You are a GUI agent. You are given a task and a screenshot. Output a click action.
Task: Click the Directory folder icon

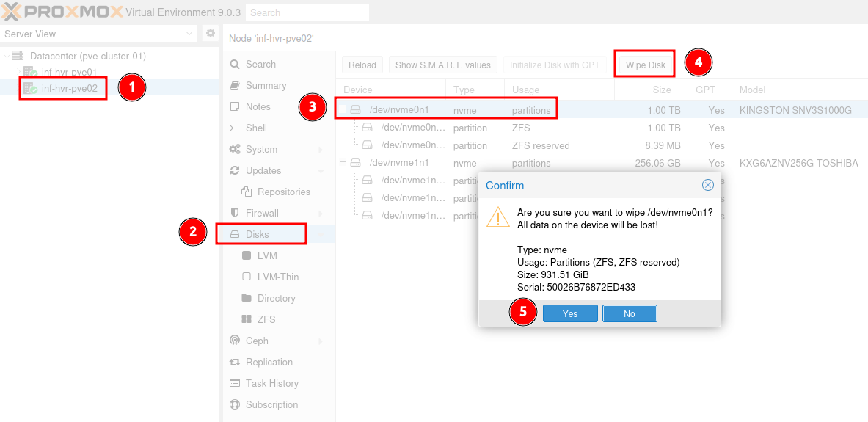[247, 298]
